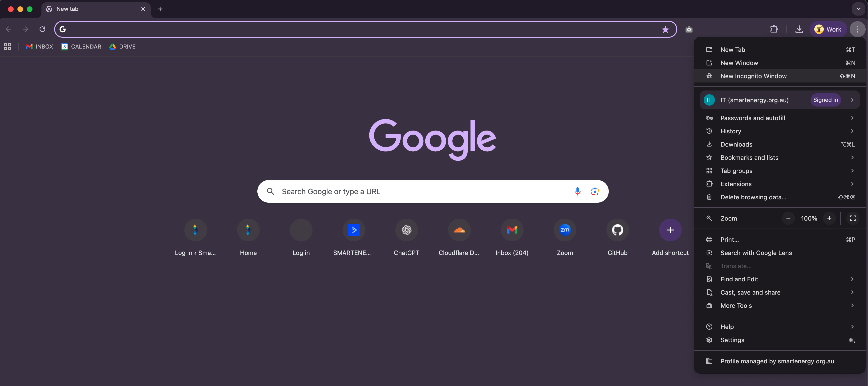Click the back navigation arrow

[x=9, y=29]
